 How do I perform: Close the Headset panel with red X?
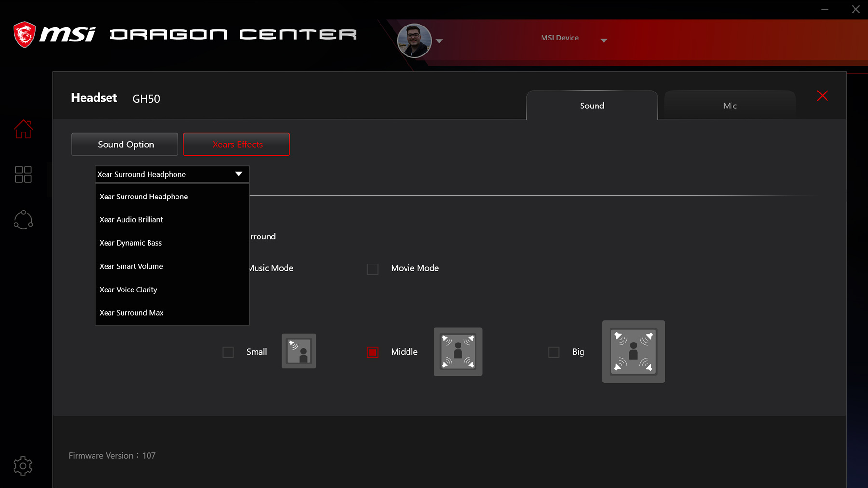[x=823, y=96]
